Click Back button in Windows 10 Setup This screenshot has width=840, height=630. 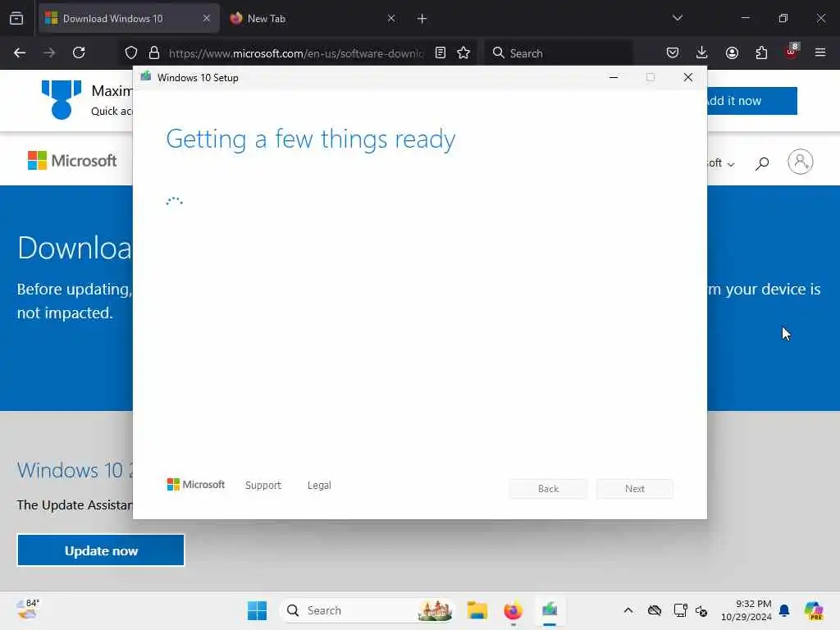pos(548,489)
